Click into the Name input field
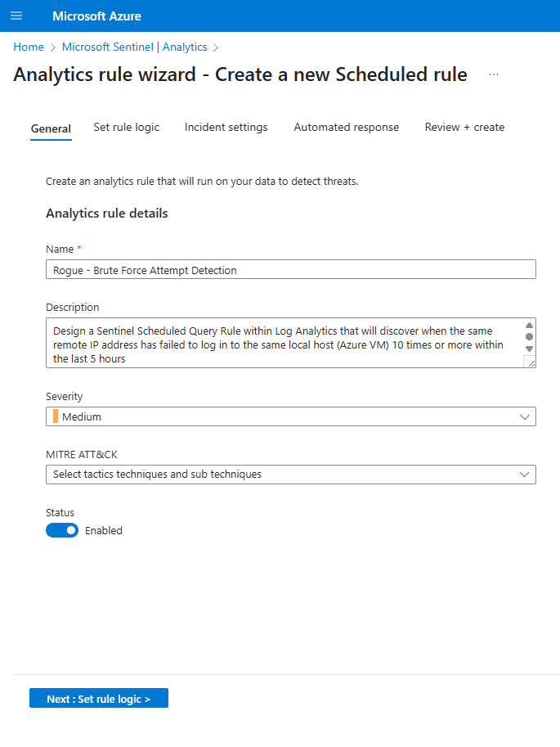 291,270
